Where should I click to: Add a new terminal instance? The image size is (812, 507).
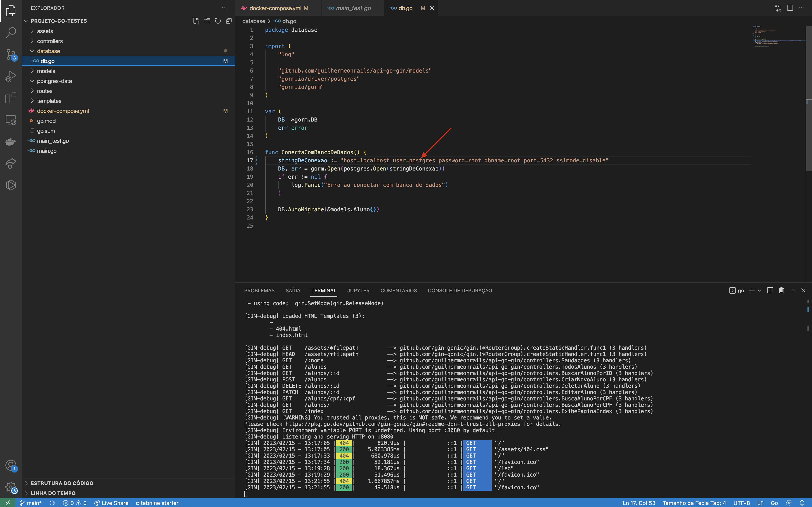pyautogui.click(x=752, y=290)
